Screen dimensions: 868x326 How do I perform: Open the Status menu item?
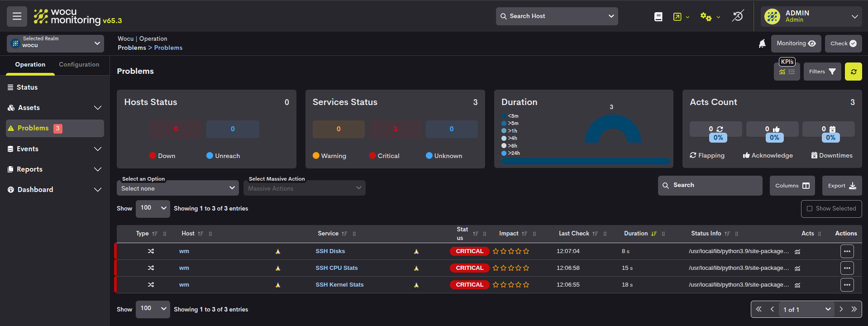[x=27, y=87]
